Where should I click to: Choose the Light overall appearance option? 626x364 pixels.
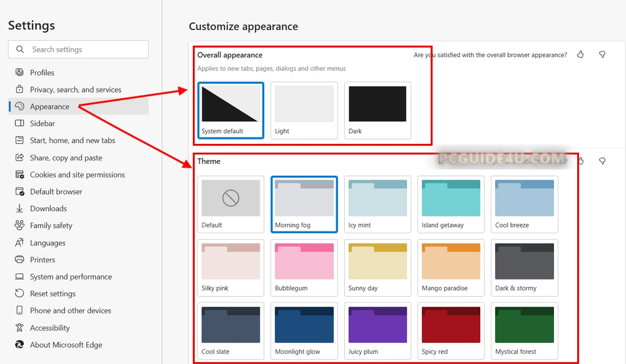click(x=304, y=110)
